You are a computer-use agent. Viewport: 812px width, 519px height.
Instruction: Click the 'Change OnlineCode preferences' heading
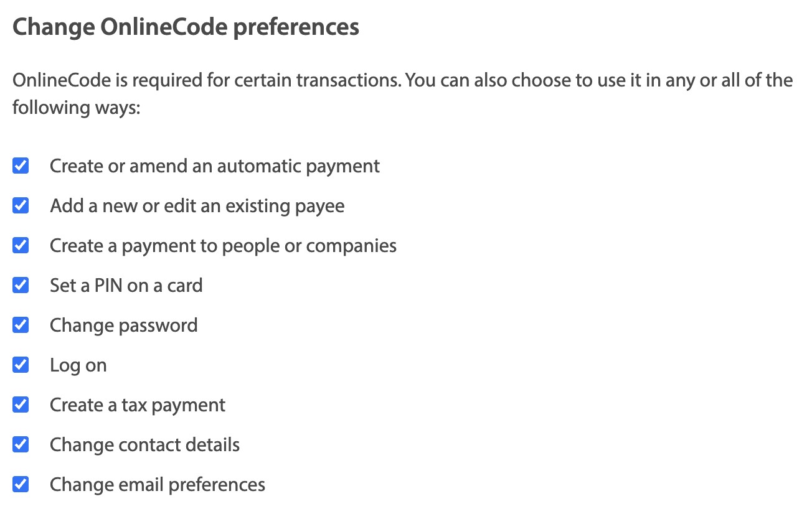[x=186, y=27]
